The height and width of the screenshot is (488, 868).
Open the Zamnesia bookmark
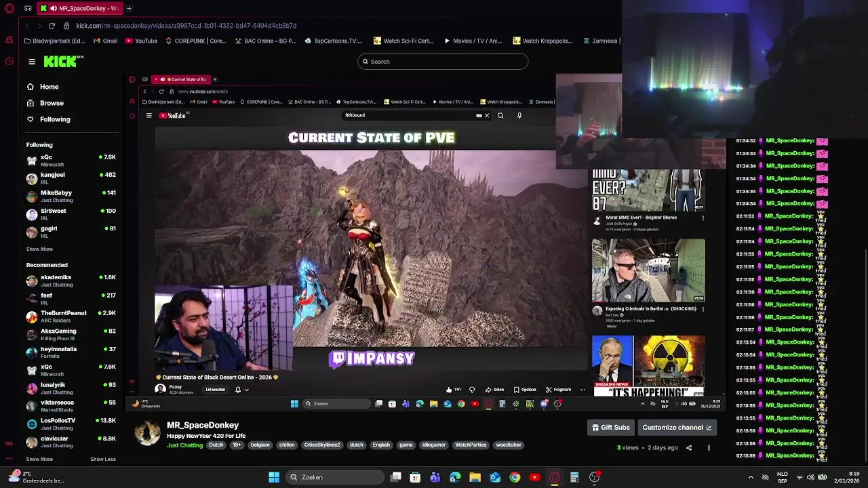pyautogui.click(x=600, y=41)
